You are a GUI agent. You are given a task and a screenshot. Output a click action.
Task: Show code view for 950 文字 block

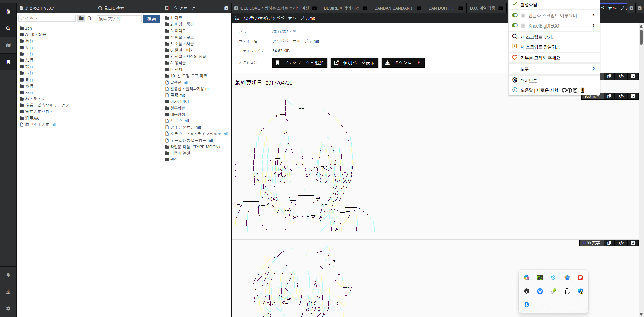click(621, 96)
